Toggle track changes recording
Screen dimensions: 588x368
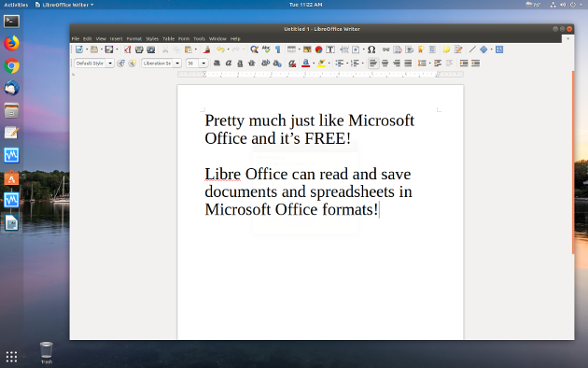[x=458, y=50]
